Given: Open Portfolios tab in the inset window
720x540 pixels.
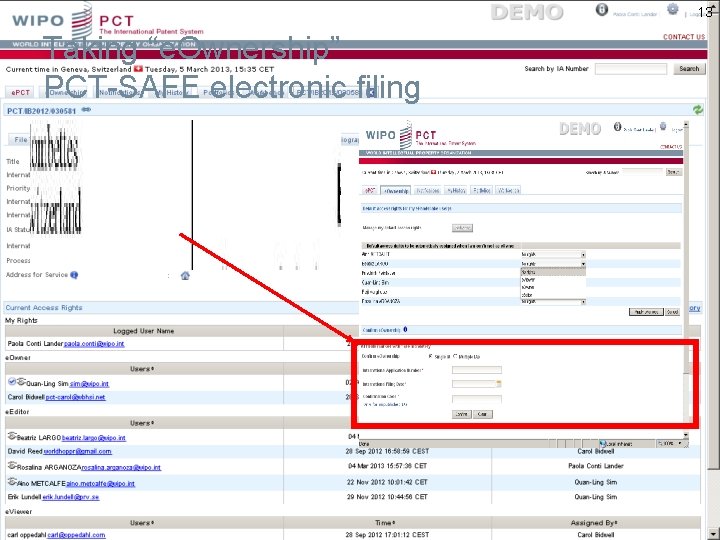Looking at the screenshot, I should coord(482,191).
